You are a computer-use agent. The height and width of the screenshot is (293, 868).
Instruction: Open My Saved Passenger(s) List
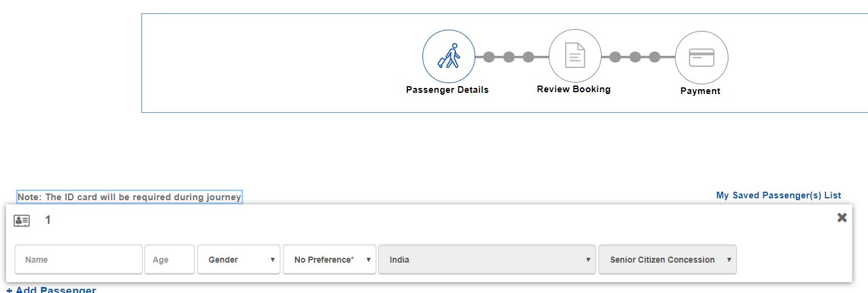[778, 195]
